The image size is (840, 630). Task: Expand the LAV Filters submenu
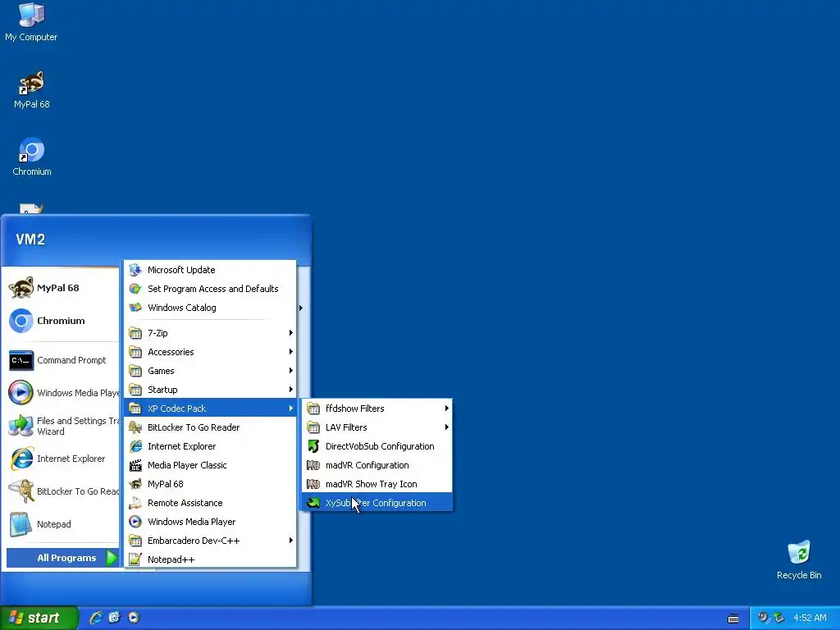pyautogui.click(x=377, y=427)
